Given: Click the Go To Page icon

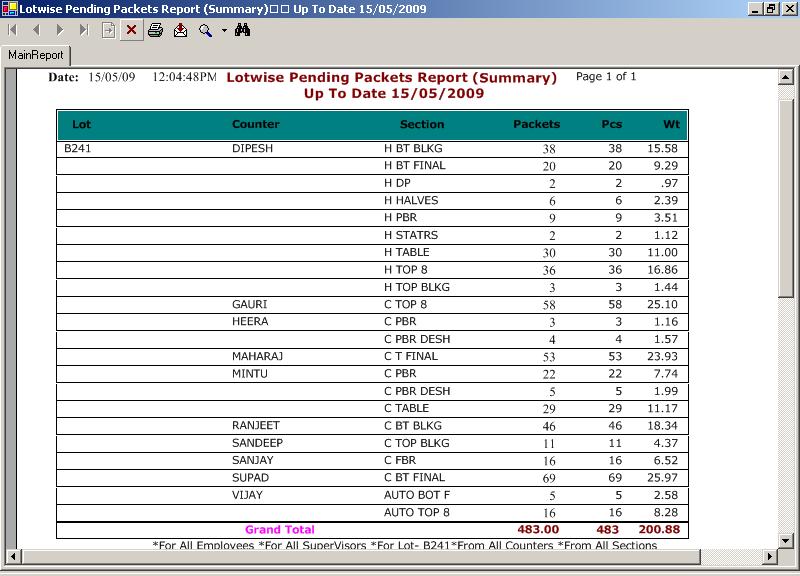Looking at the screenshot, I should pos(108,31).
